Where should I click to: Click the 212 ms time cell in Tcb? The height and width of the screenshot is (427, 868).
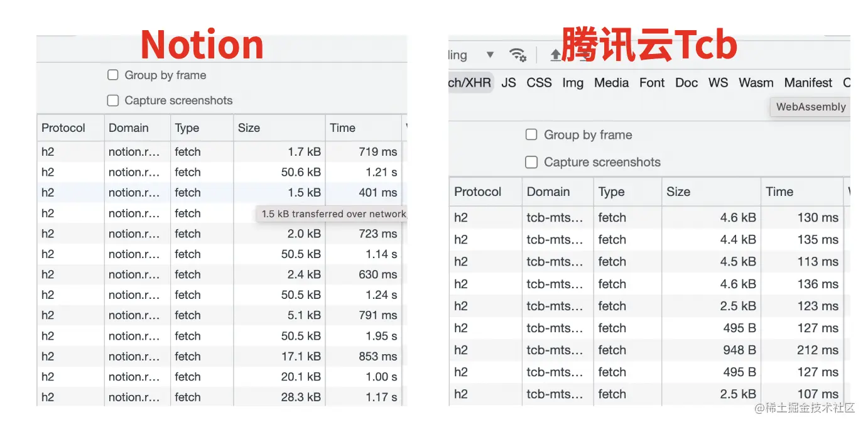[x=802, y=350]
